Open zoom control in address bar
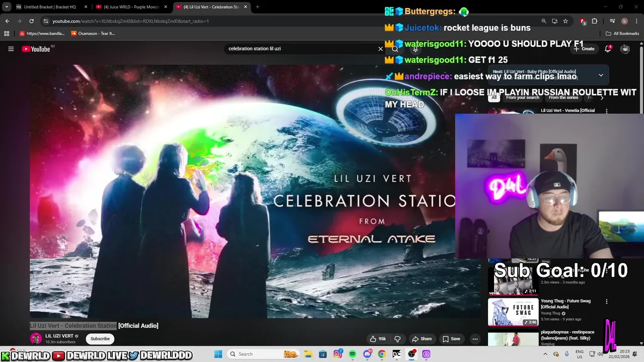Image resolution: width=644 pixels, height=362 pixels. click(543, 21)
